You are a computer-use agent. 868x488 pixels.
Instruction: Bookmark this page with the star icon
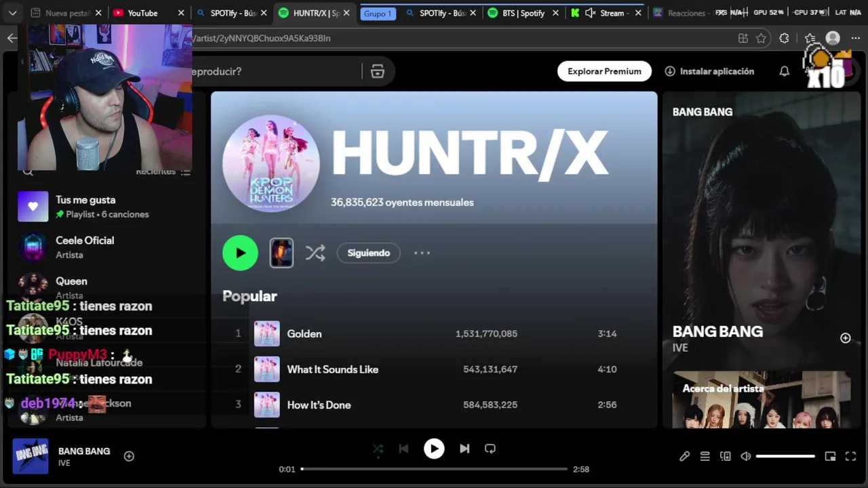761,39
